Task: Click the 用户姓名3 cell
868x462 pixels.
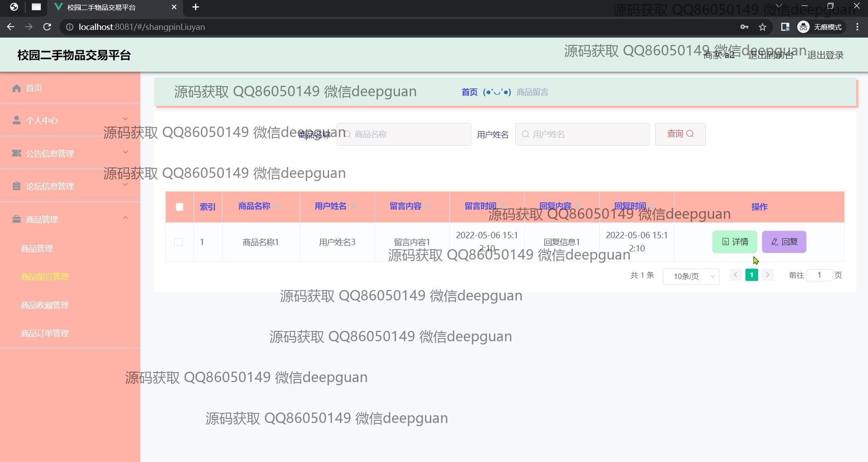Action: 337,242
